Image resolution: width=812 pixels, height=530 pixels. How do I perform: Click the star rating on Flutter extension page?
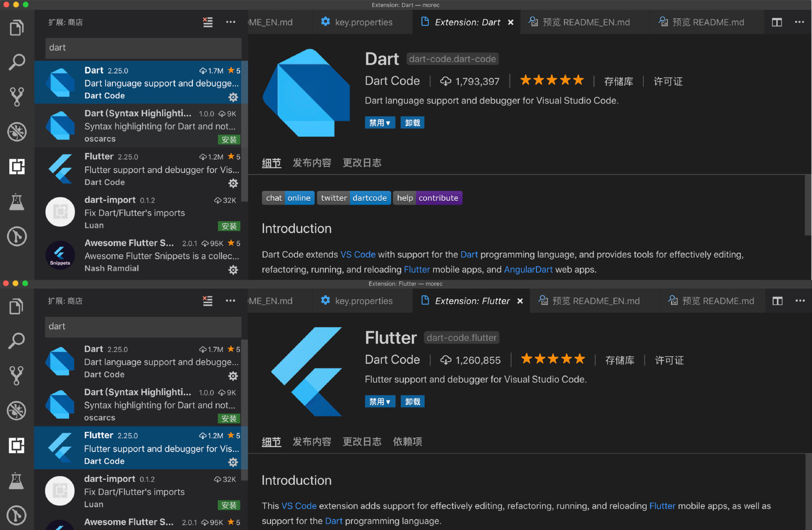(x=553, y=359)
